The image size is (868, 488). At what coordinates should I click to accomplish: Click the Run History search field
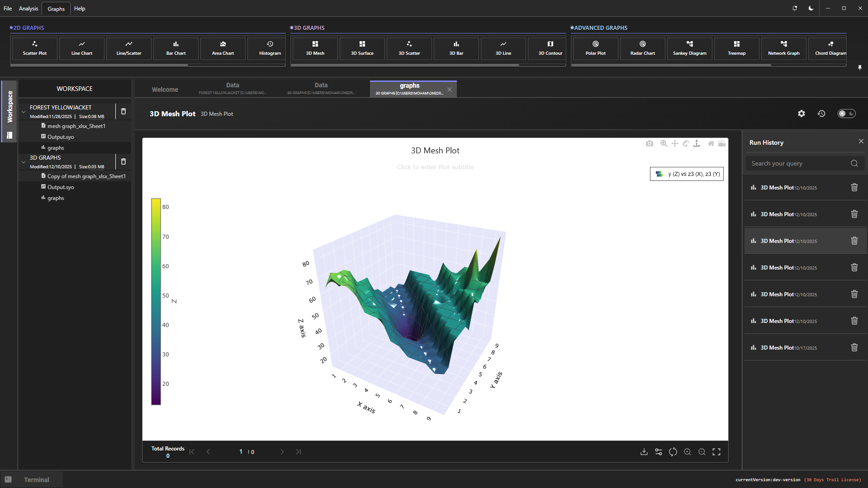click(798, 164)
